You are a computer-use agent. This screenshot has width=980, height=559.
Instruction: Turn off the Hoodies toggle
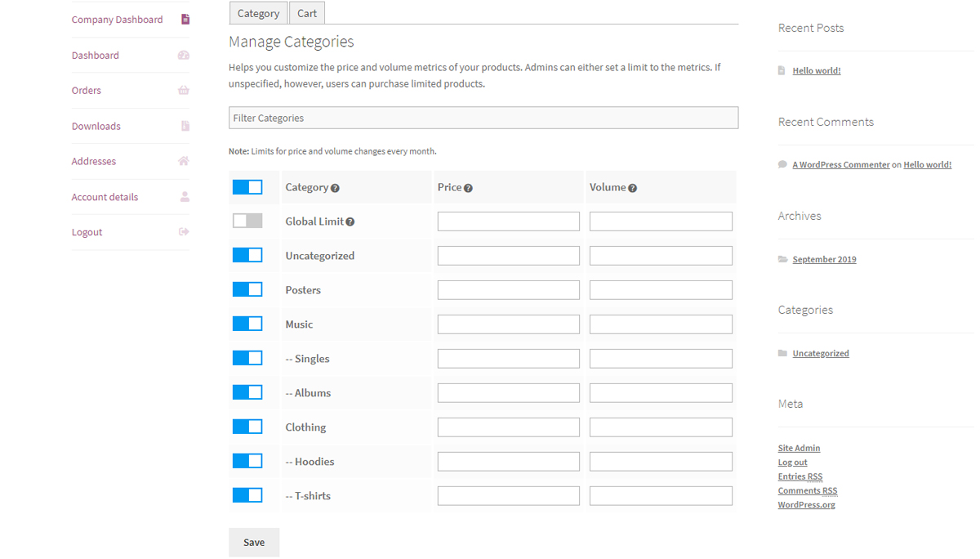(247, 461)
